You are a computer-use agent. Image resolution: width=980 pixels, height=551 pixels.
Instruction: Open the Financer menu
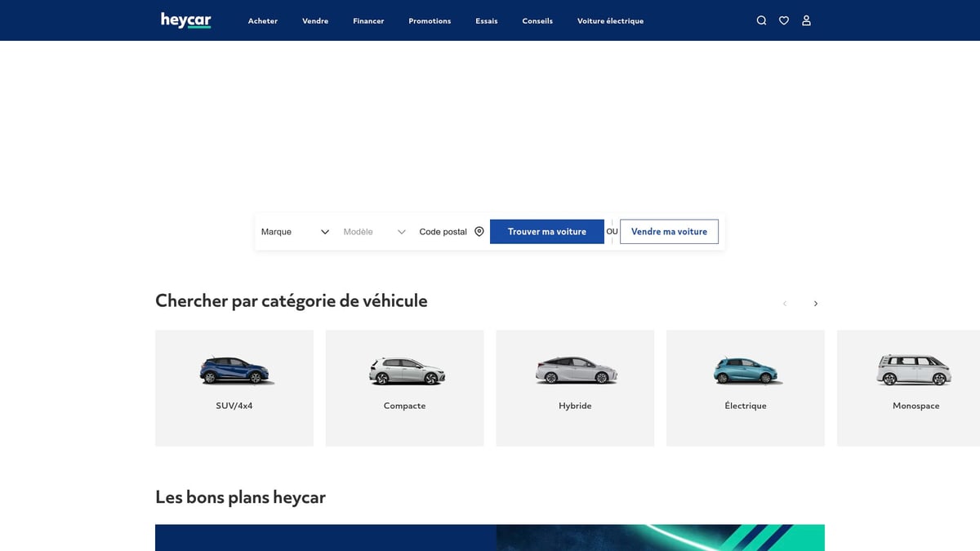point(368,21)
